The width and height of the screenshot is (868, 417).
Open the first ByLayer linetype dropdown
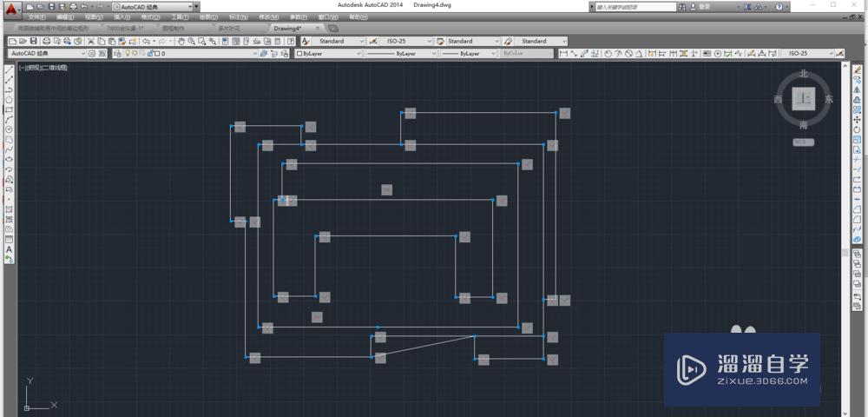(401, 54)
